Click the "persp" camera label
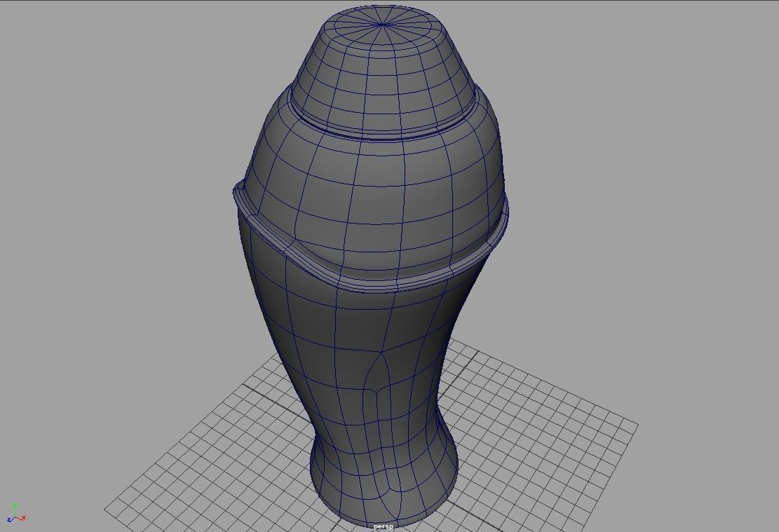The height and width of the screenshot is (532, 779). click(383, 526)
